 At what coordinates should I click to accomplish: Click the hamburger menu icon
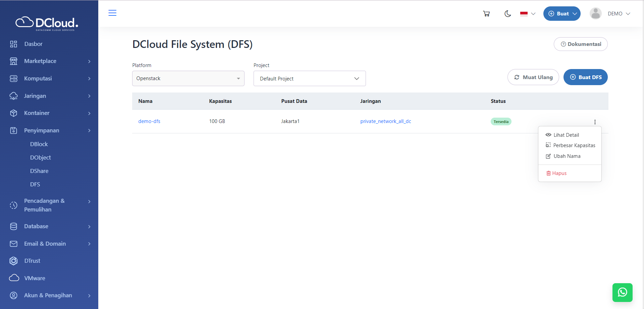tap(112, 13)
